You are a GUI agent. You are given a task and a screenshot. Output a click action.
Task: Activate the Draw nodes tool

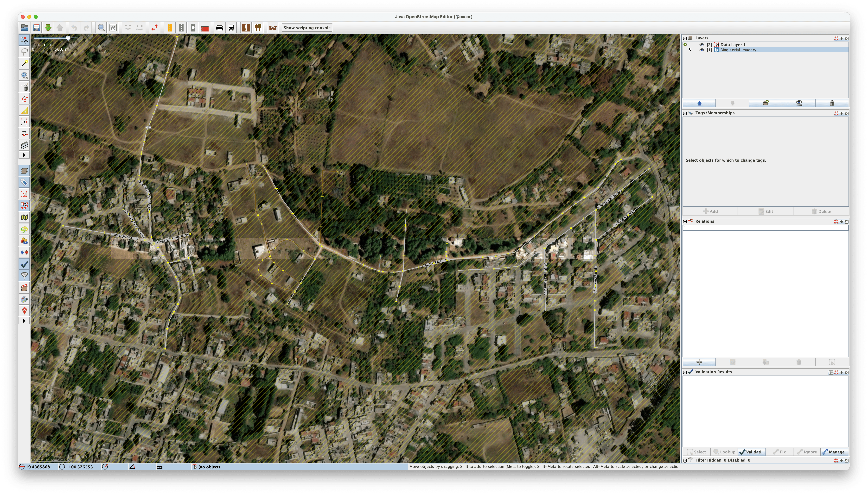[24, 64]
